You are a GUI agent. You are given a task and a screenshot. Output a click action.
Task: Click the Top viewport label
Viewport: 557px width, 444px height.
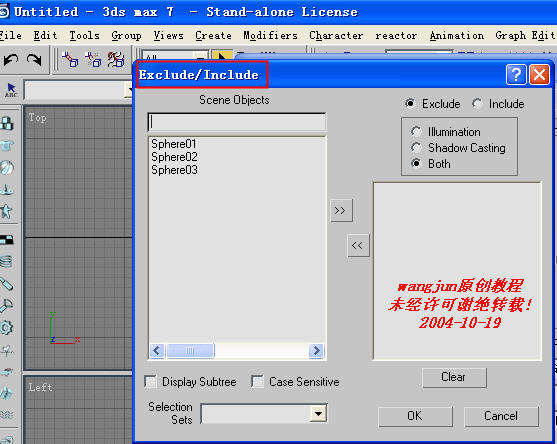point(37,118)
